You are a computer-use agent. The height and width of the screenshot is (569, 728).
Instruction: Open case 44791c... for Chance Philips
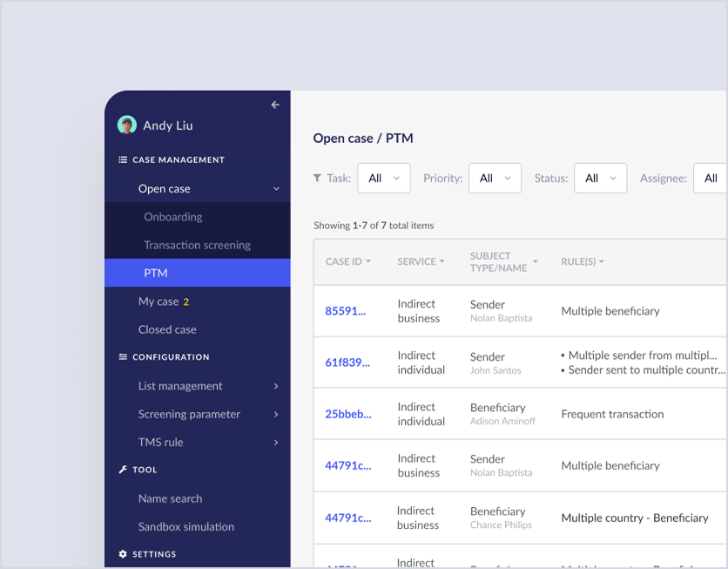click(x=348, y=518)
